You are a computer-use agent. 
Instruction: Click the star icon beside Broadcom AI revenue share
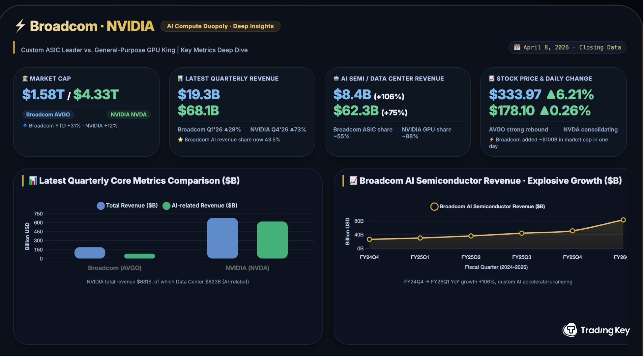[x=180, y=140]
